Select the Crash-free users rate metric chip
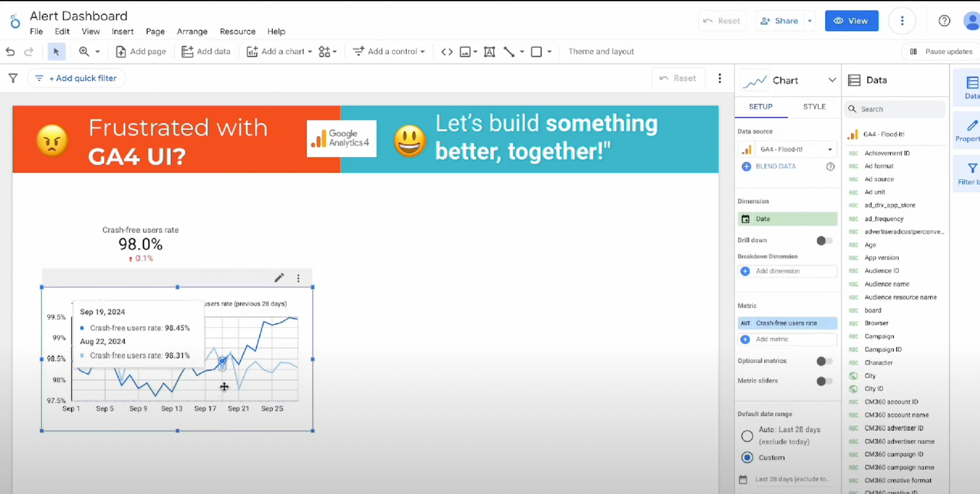 click(x=788, y=324)
